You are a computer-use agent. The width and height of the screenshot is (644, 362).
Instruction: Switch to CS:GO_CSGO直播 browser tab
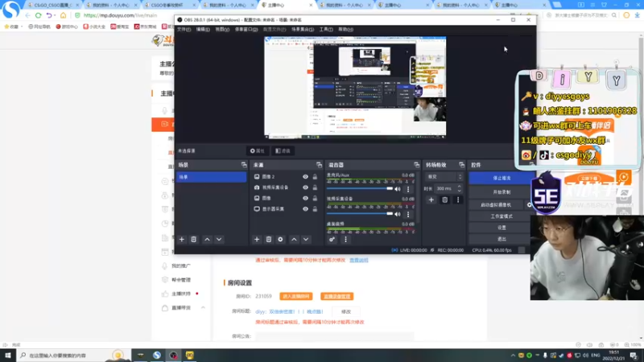[x=52, y=5]
